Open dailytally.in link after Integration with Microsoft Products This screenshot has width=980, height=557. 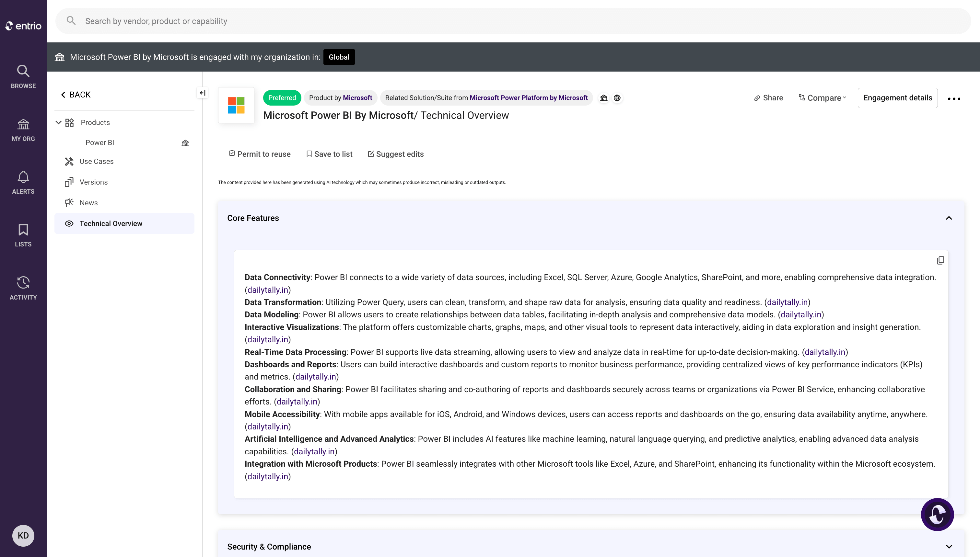268,476
